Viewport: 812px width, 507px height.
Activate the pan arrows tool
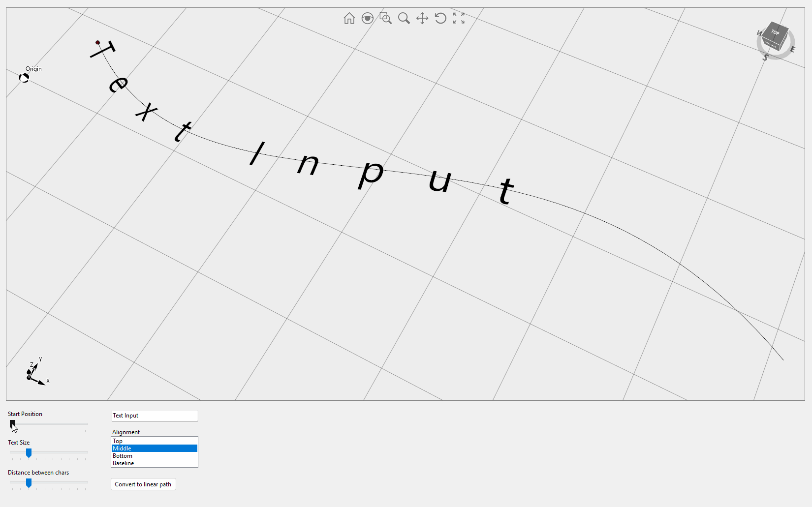(422, 19)
